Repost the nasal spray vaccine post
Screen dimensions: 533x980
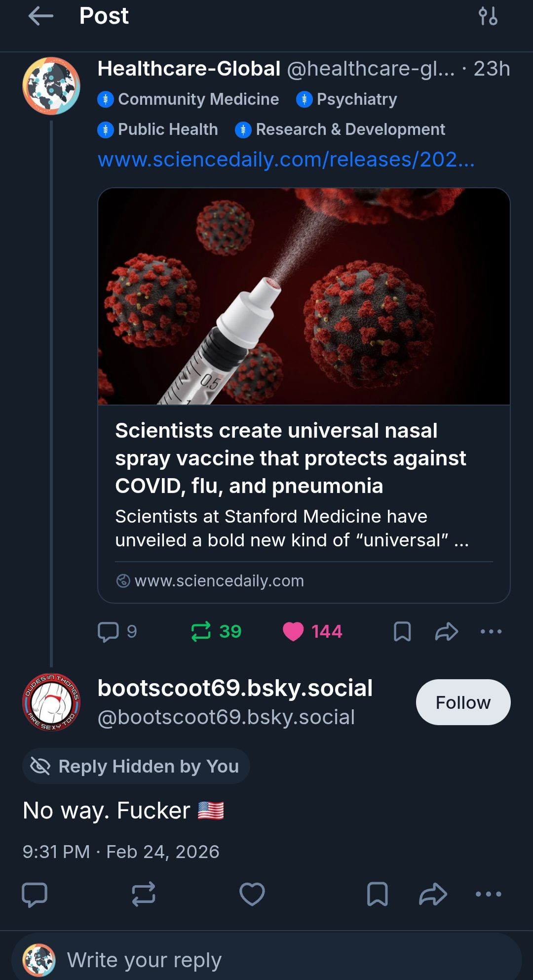(201, 631)
